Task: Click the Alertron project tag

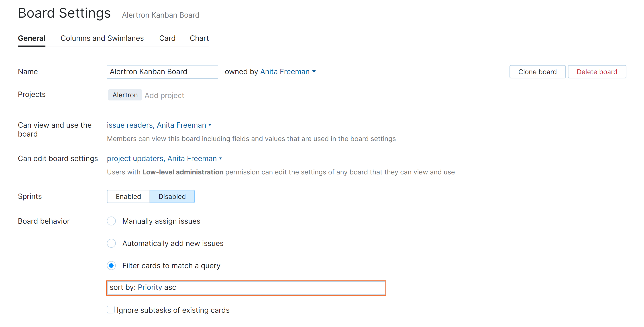Action: pos(125,95)
